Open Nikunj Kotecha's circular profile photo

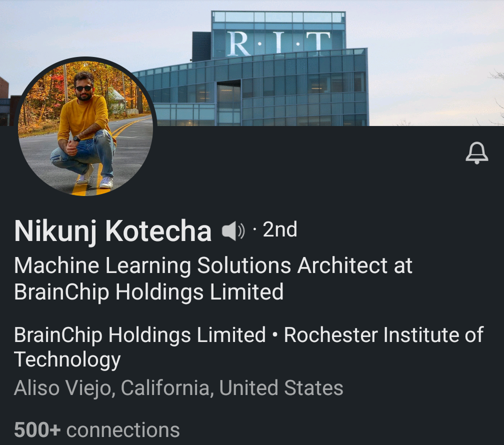tap(86, 126)
